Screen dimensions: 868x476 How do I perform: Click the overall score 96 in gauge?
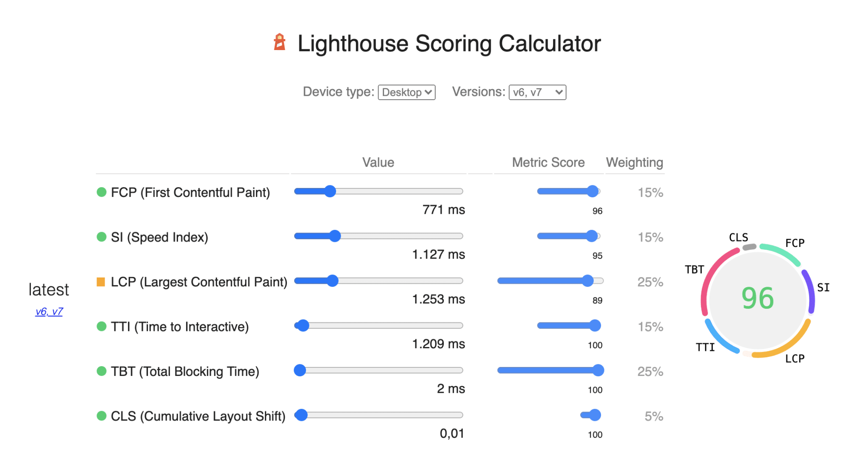757,298
